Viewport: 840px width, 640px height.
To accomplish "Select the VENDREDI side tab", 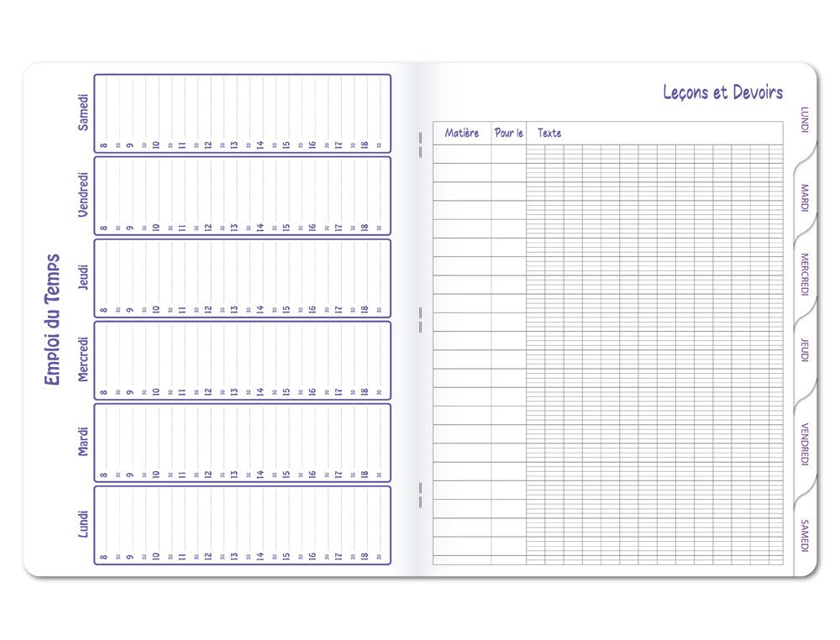I will 804,444.
